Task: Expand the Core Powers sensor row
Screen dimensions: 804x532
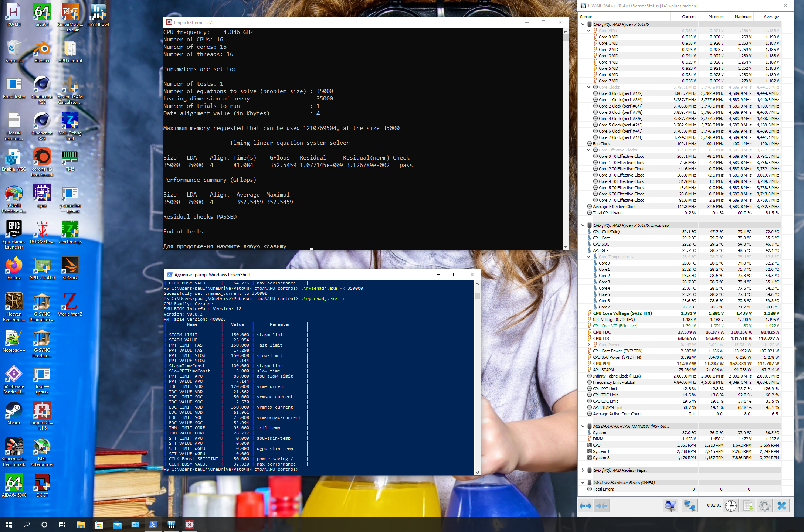Action: click(589, 345)
